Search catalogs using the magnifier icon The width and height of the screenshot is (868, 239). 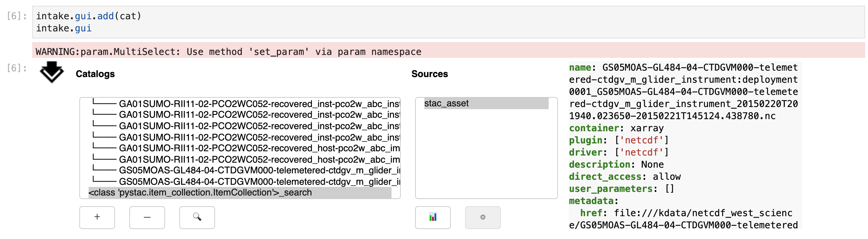(197, 218)
